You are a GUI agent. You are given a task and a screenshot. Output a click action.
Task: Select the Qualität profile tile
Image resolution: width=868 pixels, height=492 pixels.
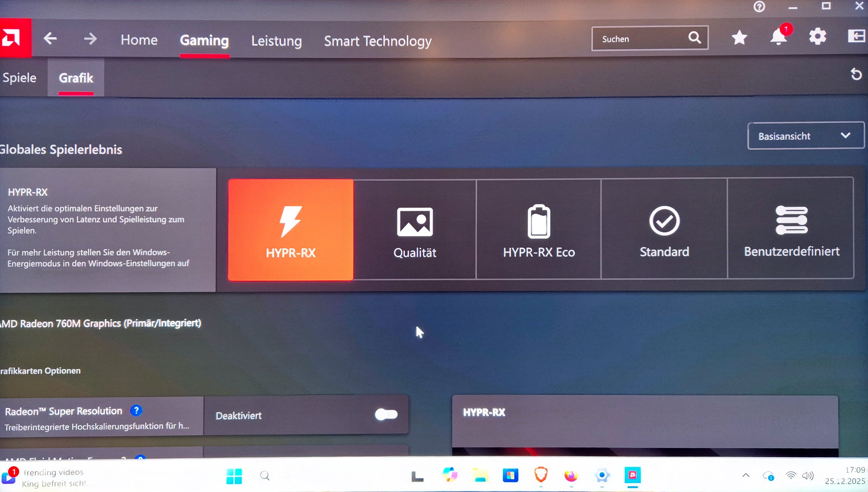coord(415,230)
